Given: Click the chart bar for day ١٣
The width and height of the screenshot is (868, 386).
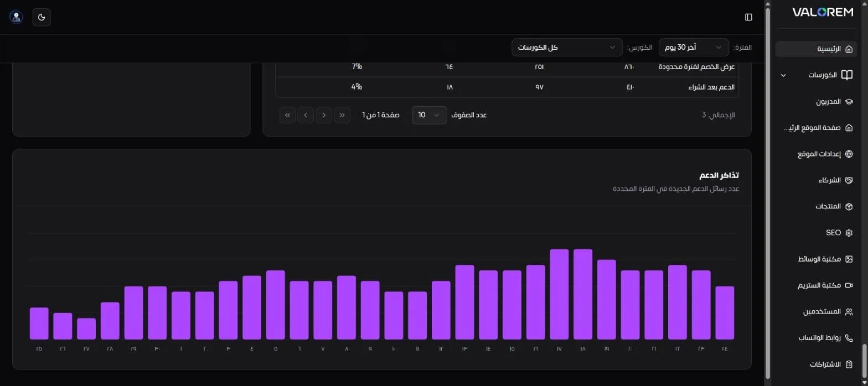Looking at the screenshot, I should [x=464, y=302].
